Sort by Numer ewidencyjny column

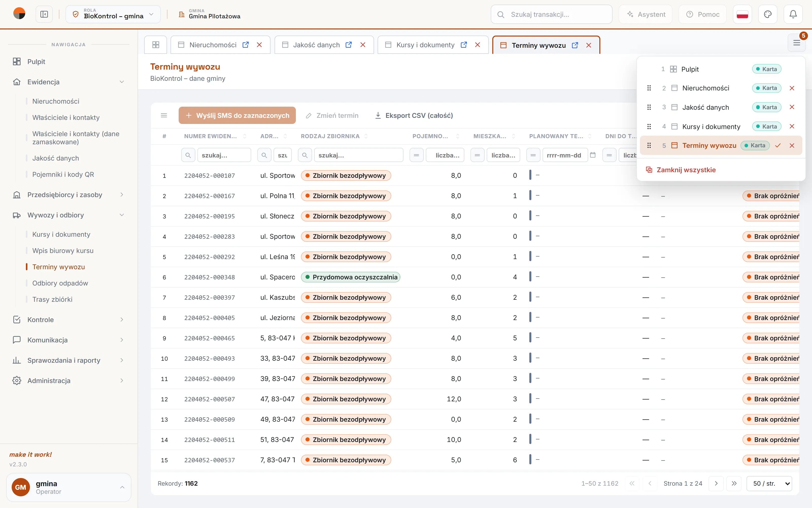(x=245, y=136)
